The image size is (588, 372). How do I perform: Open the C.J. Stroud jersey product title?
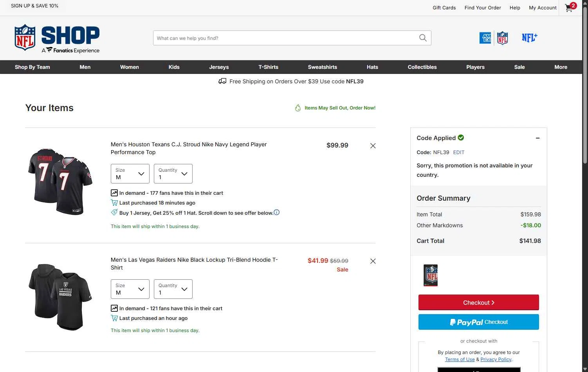click(189, 148)
